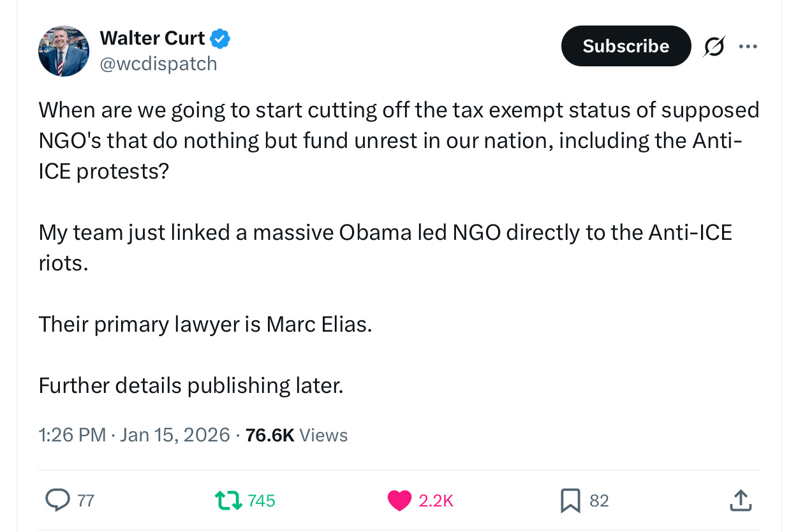The height and width of the screenshot is (532, 805).
Task: Click the @wcdispatch handle
Action: coord(159,64)
